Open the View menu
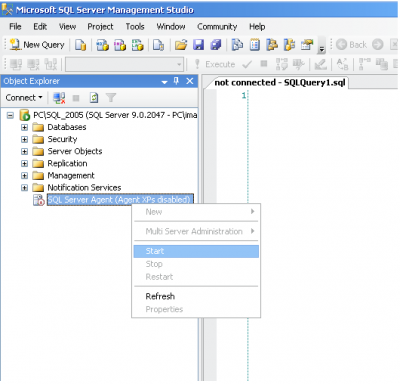The image size is (400, 384). pos(67,27)
